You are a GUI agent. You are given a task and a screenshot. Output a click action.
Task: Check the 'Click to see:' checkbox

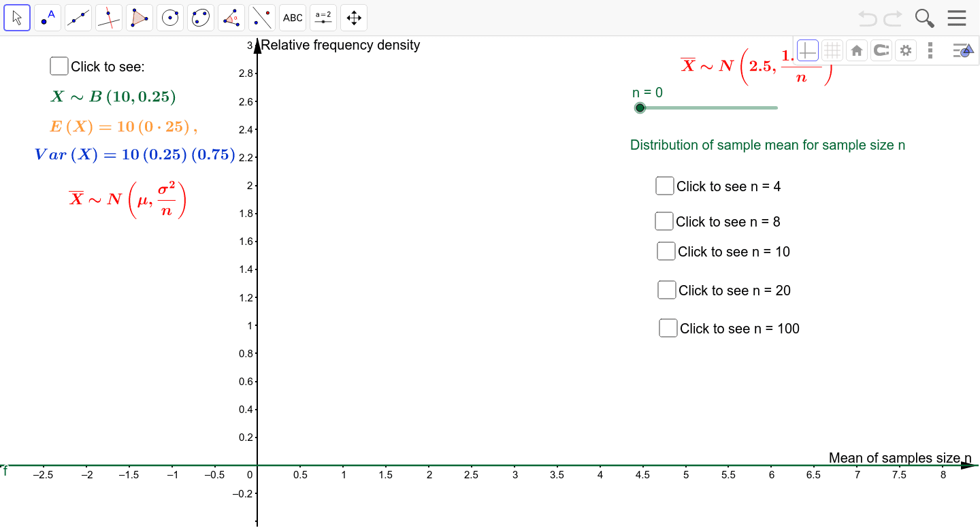(59, 66)
